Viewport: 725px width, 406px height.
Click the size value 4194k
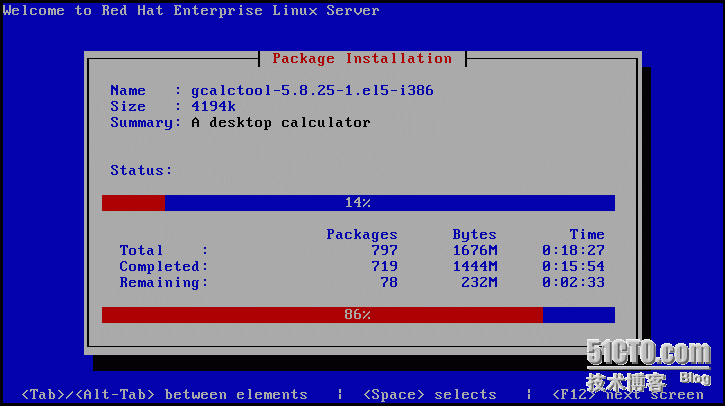click(x=213, y=106)
